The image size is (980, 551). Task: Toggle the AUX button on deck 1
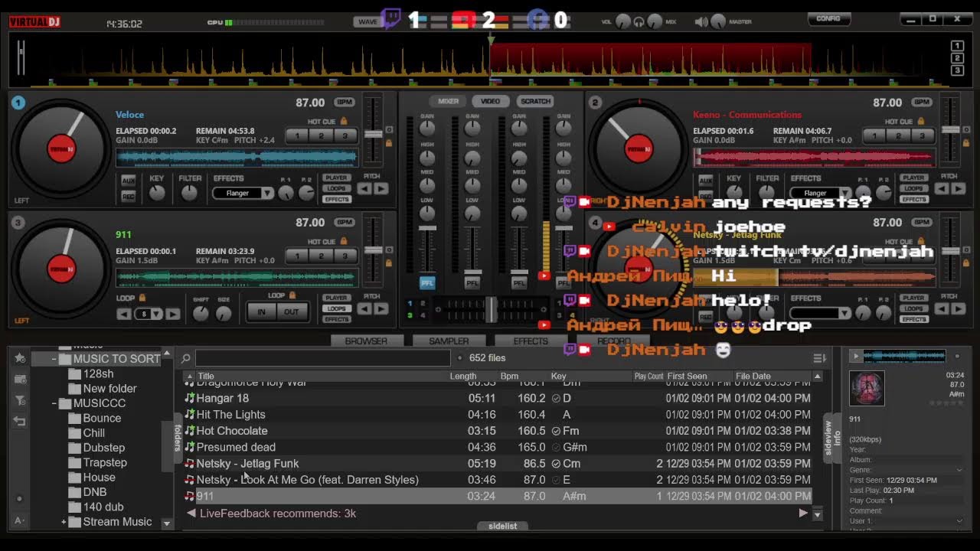pyautogui.click(x=129, y=181)
